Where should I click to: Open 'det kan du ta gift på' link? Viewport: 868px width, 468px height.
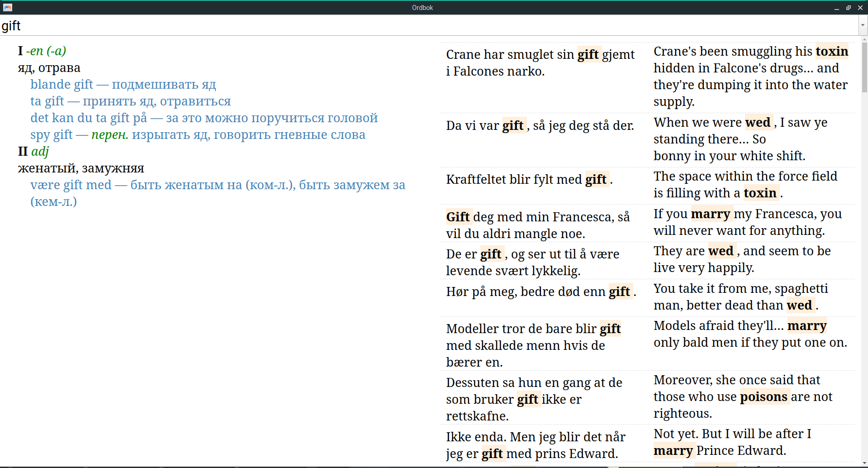coord(204,118)
